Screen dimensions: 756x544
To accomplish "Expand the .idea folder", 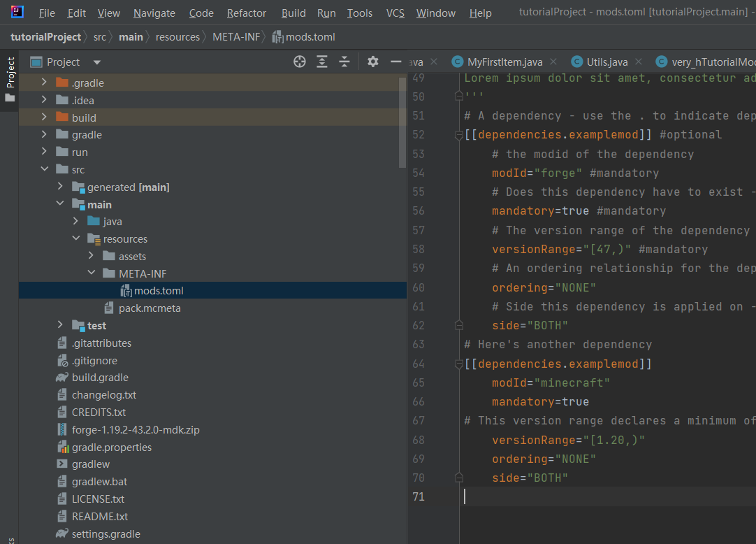I will [44, 100].
